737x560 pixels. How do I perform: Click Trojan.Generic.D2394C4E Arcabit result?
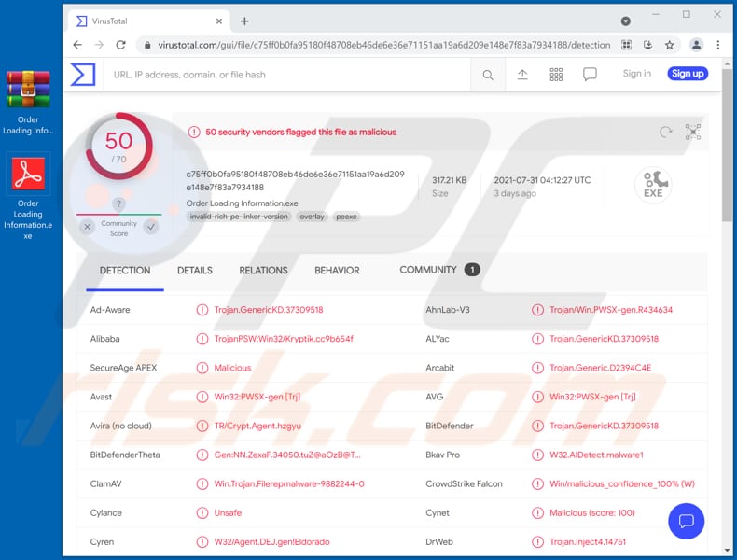pyautogui.click(x=600, y=368)
